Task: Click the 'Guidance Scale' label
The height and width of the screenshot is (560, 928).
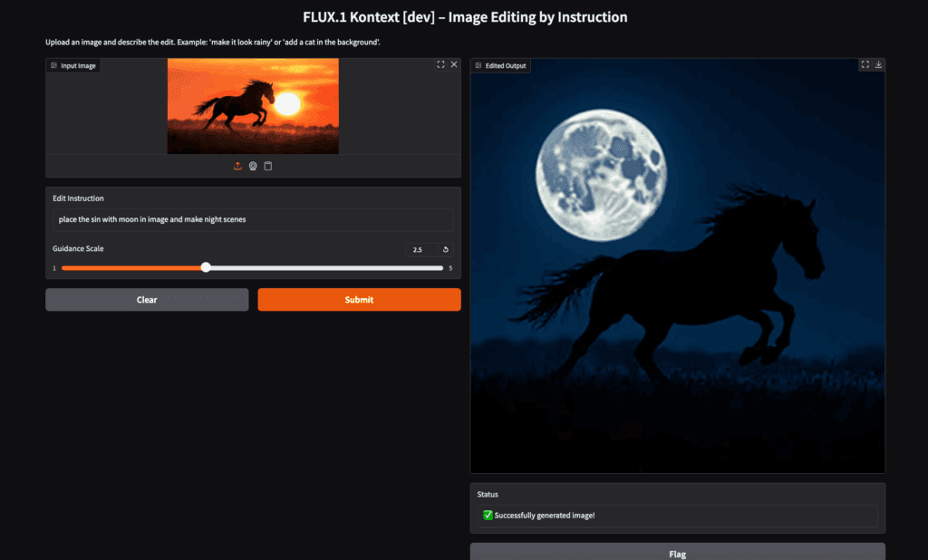Action: pos(78,248)
